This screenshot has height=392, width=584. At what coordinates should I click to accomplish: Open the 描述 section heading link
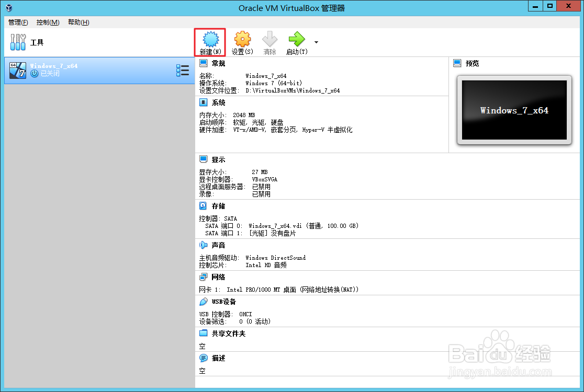click(218, 358)
